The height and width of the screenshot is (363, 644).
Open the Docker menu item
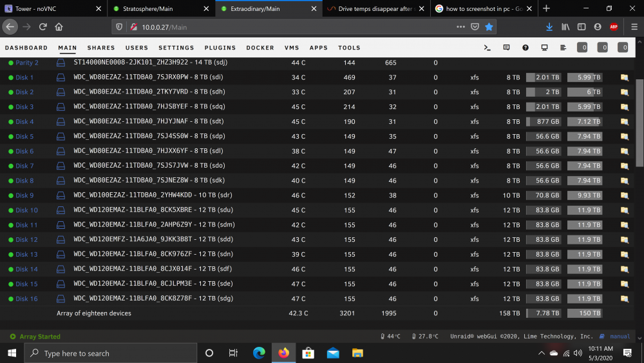(x=260, y=48)
